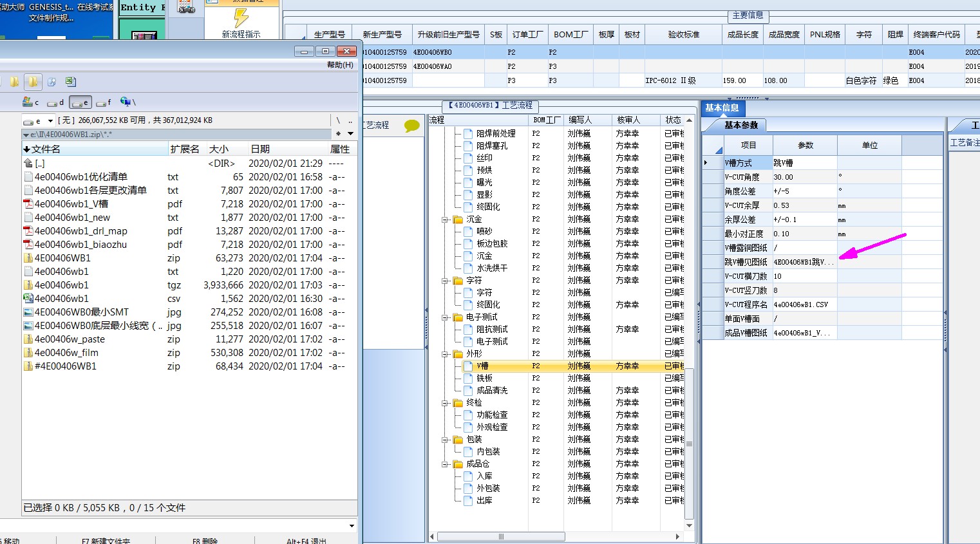Viewport: 980px width, 544px height.
Task: Click the V-CUT程序名 value 4e00406wB1.CSV
Action: (805, 305)
